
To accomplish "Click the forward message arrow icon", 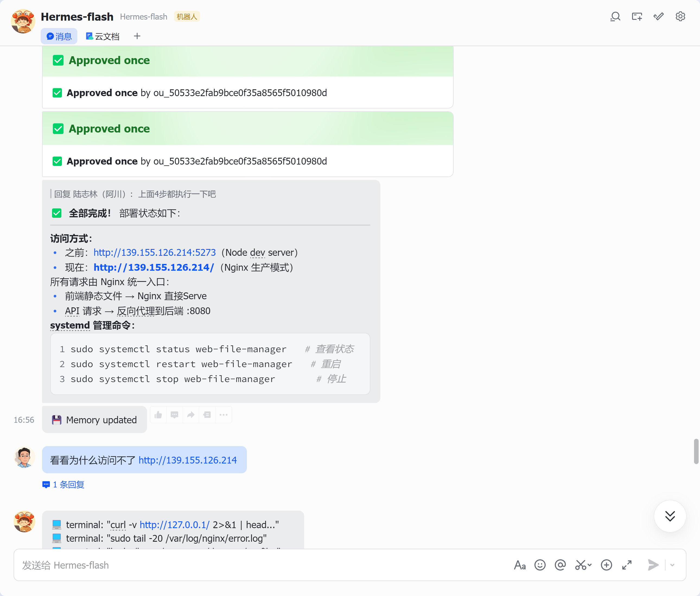I will (x=191, y=415).
